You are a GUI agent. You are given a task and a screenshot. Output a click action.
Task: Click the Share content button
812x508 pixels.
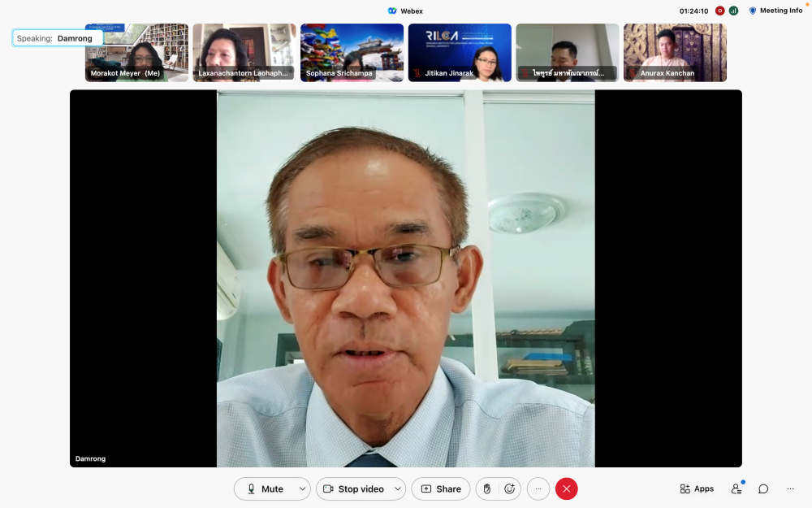(x=440, y=488)
